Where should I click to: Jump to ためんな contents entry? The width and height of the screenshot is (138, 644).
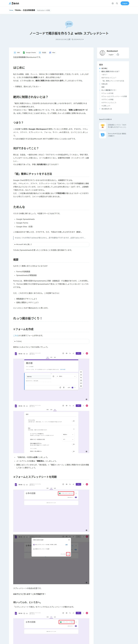click(x=104, y=84)
